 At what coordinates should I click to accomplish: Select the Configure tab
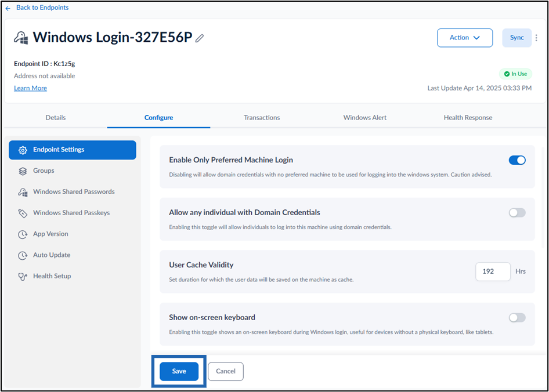click(x=158, y=118)
